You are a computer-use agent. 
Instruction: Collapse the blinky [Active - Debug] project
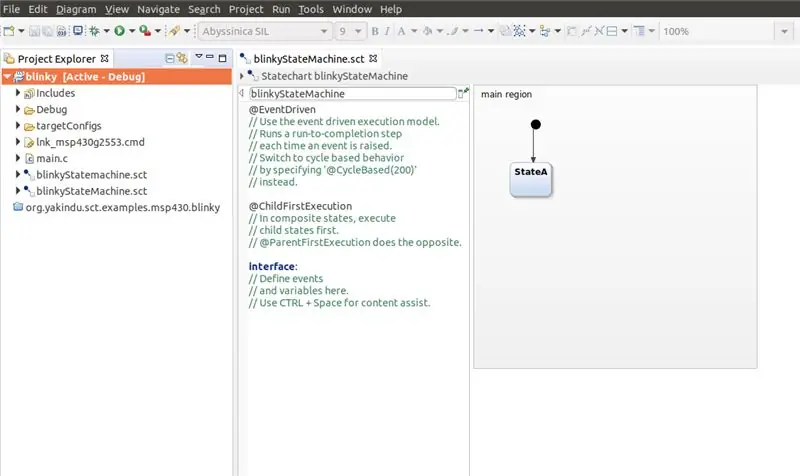7,77
